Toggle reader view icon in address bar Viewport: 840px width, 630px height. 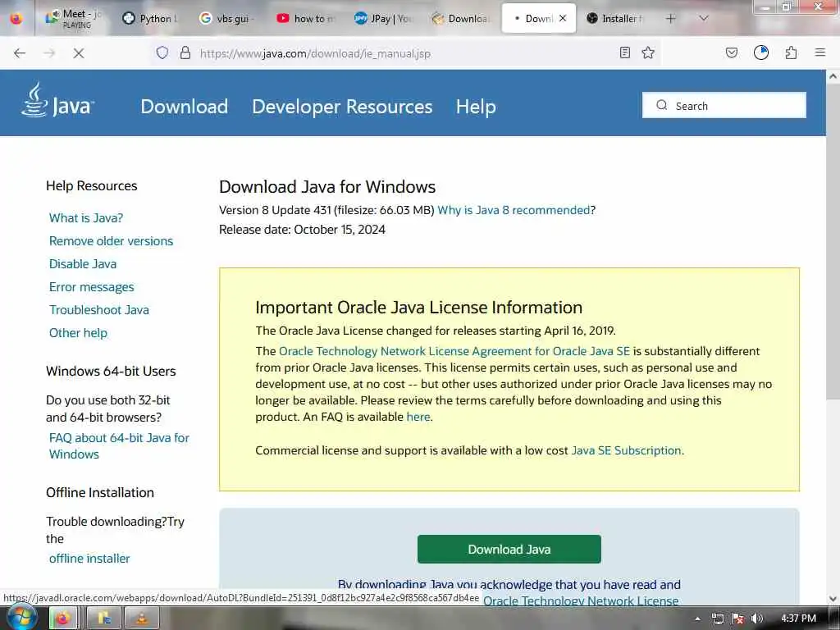(624, 52)
